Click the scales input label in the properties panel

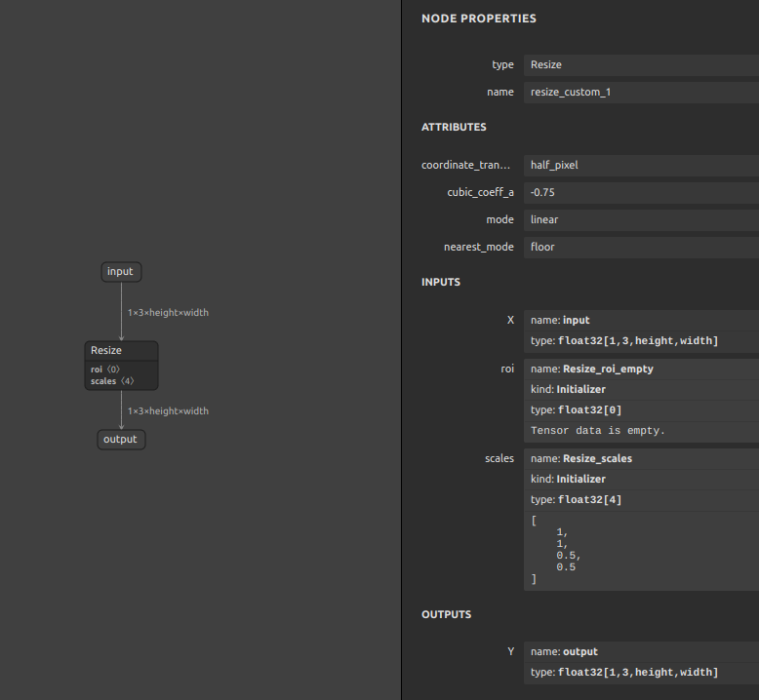click(499, 458)
